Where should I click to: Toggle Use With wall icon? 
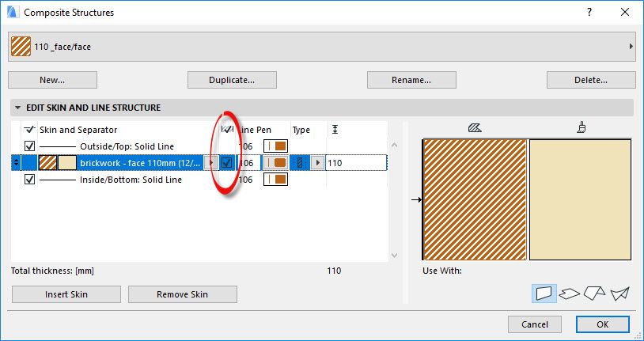point(544,294)
